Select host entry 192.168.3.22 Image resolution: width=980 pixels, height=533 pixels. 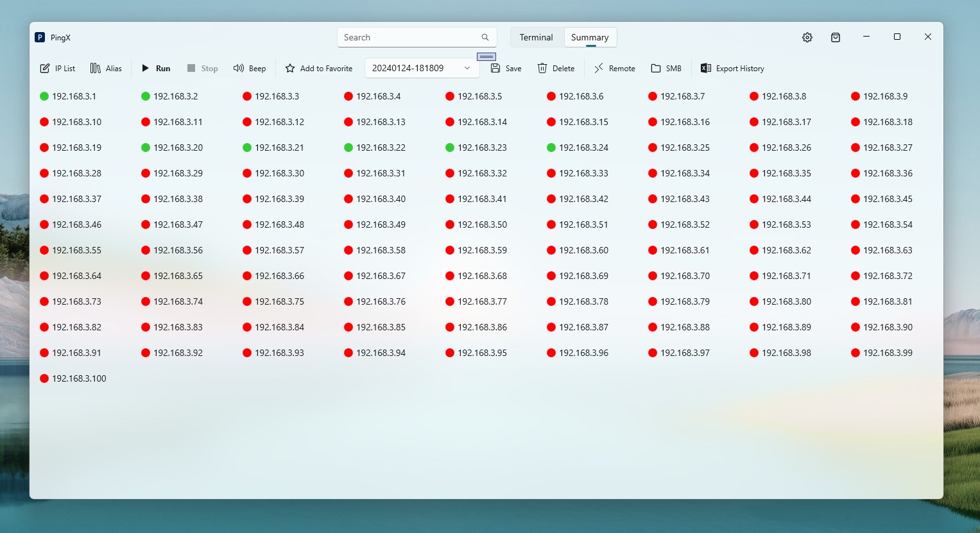(375, 148)
